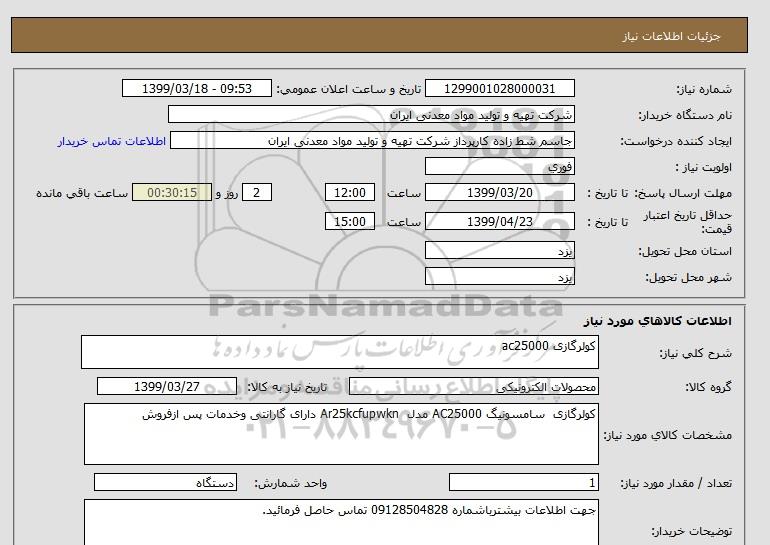Click the تاریخ و ساعت اعلان عمومی label
770x545 pixels.
click(349, 89)
